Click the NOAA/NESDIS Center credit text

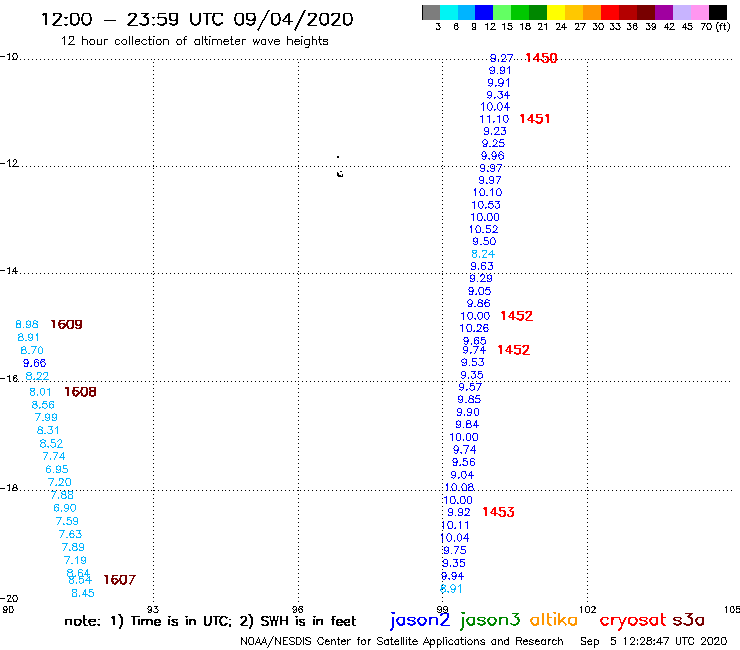pyautogui.click(x=402, y=641)
